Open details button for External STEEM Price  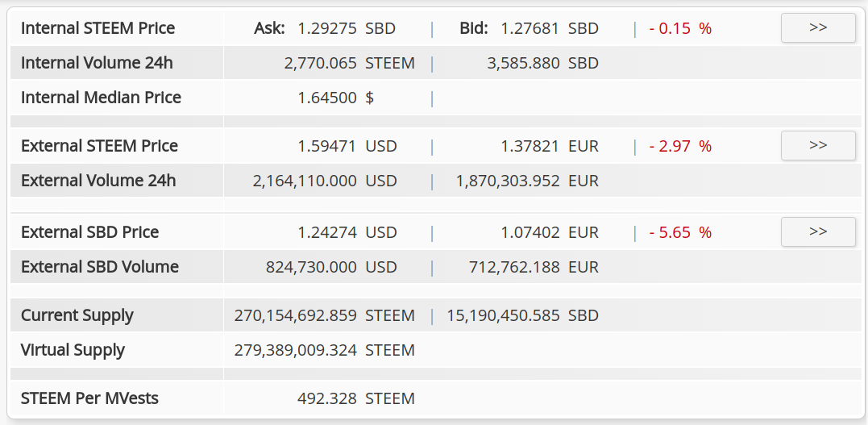coord(817,146)
